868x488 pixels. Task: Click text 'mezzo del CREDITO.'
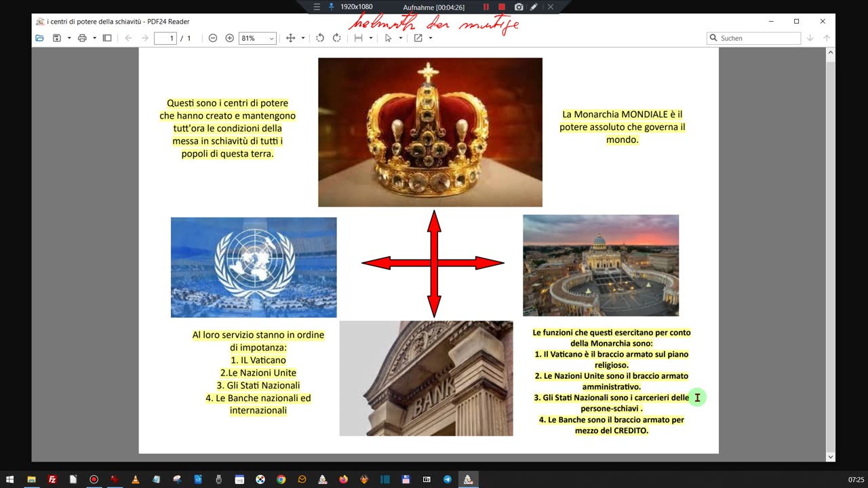(x=612, y=430)
